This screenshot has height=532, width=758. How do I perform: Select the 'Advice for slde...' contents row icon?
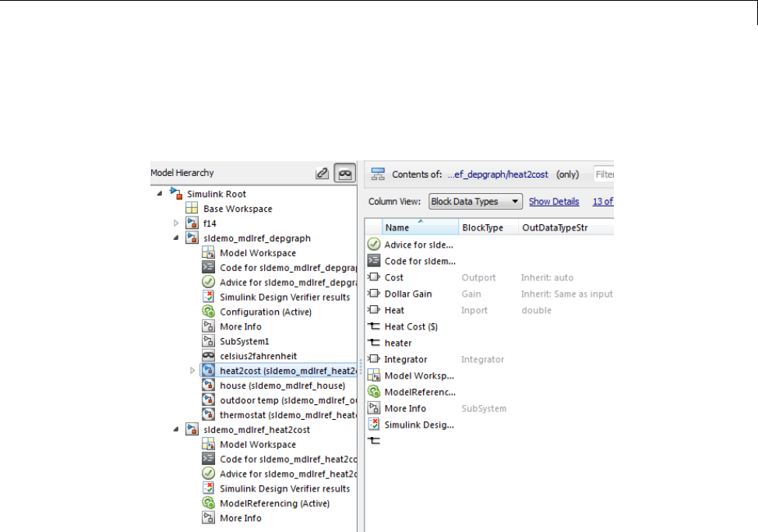point(374,244)
